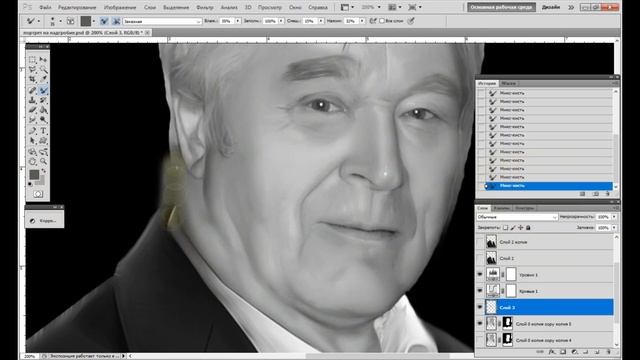The image size is (640, 360).
Task: Select the Move tool
Action: (x=43, y=60)
